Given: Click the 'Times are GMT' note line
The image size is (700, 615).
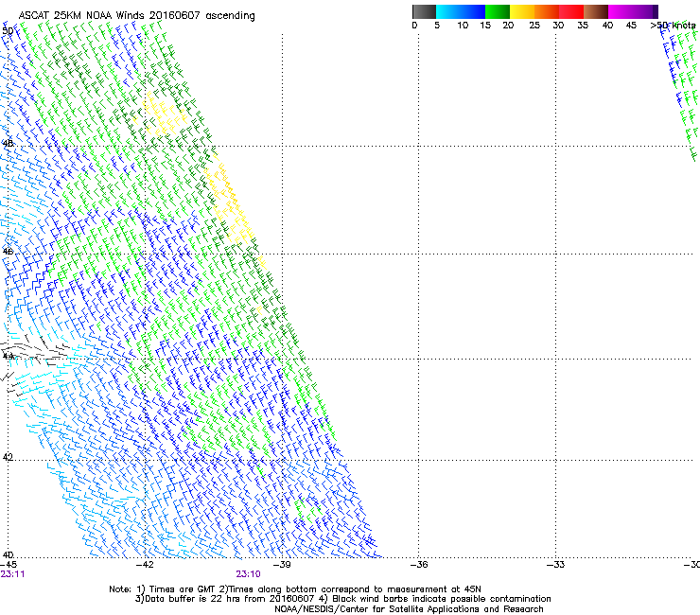Looking at the screenshot, I should (295, 589).
